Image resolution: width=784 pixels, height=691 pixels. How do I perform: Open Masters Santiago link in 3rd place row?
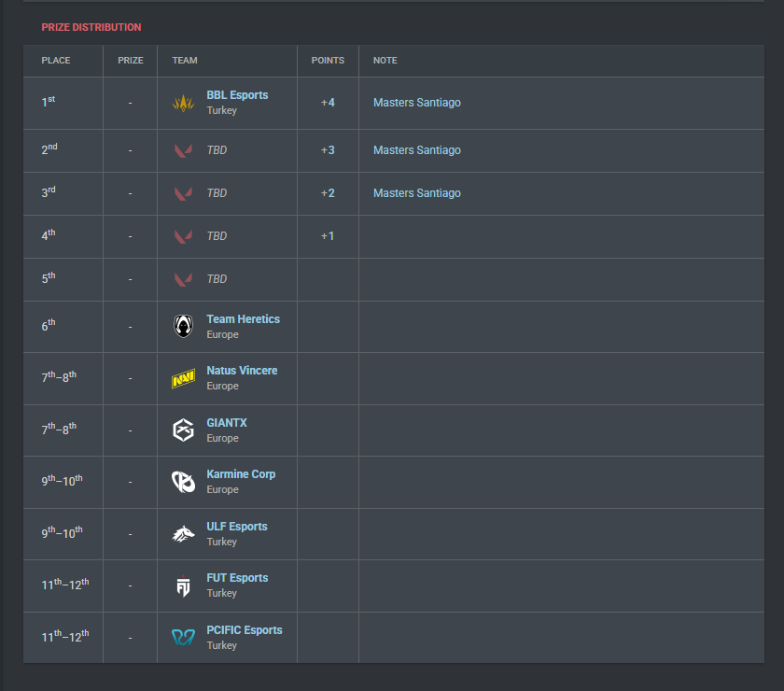[417, 193]
